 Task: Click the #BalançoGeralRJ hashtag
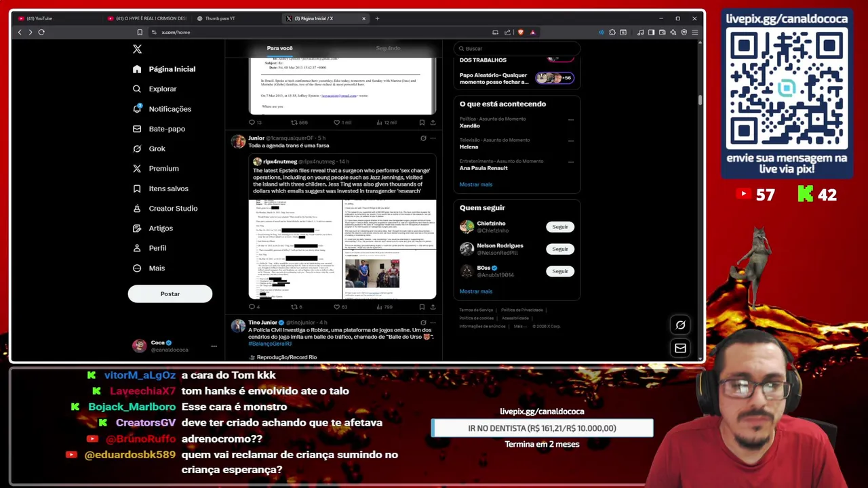click(270, 344)
